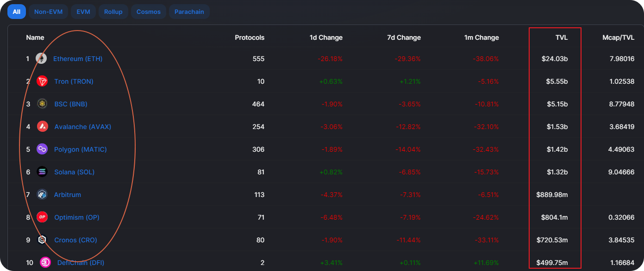Click Ethereum's 1d change -26.18%
This screenshot has height=271, width=644.
tap(330, 59)
